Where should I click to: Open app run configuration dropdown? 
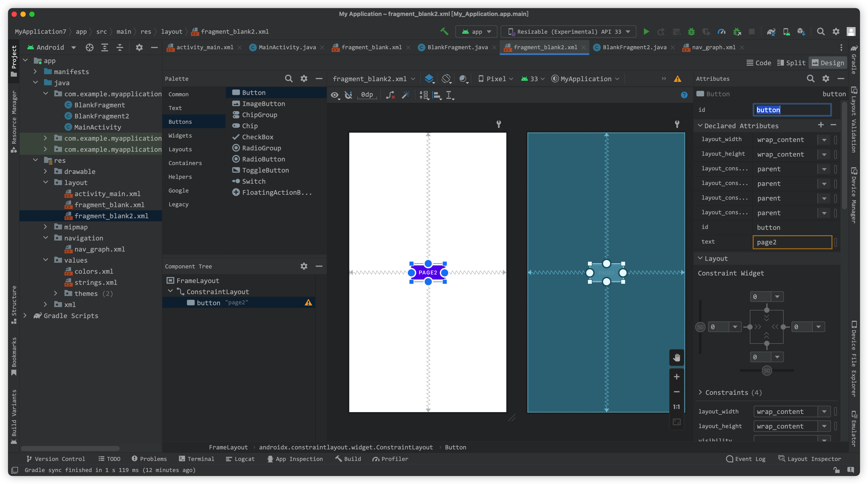[476, 31]
